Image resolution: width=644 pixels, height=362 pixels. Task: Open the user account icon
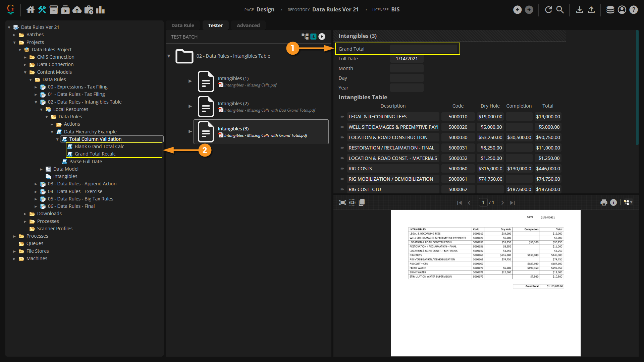point(622,10)
